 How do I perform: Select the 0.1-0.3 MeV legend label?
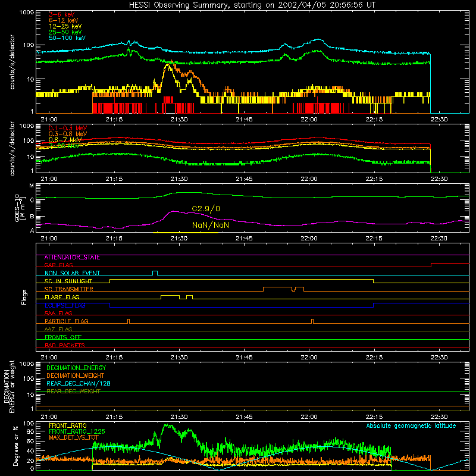point(68,128)
